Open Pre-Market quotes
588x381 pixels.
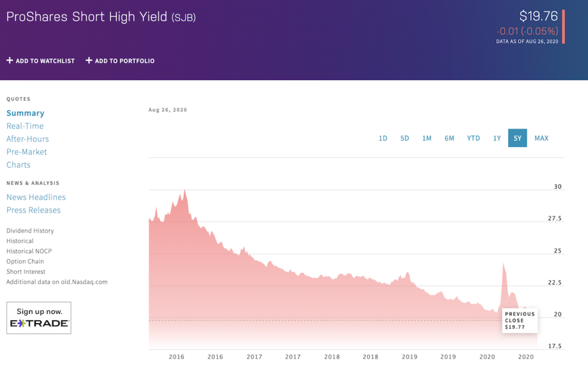point(26,152)
